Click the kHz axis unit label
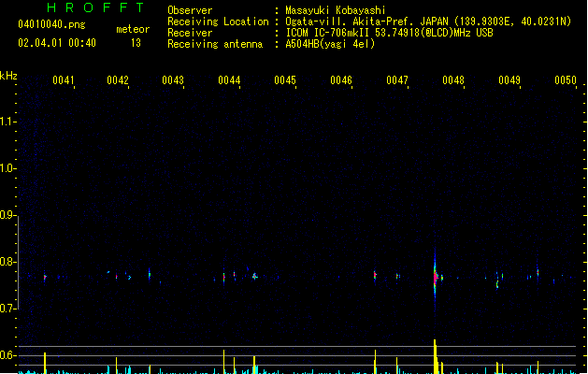This screenshot has height=374, width=588. 8,76
